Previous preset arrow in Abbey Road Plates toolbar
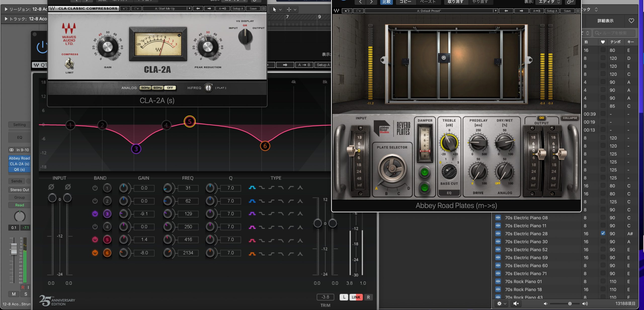 (x=506, y=11)
